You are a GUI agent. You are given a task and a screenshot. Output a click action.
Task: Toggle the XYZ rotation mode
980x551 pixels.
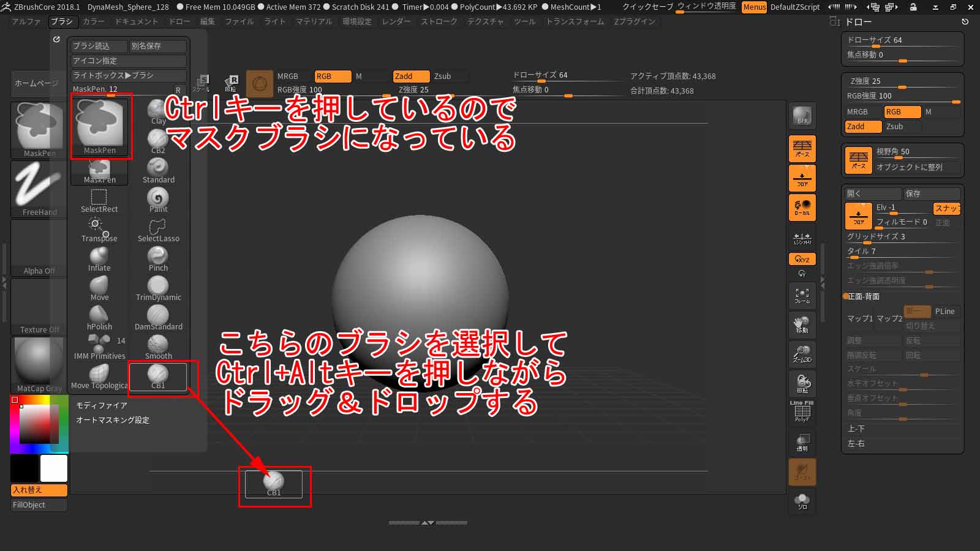pos(802,259)
